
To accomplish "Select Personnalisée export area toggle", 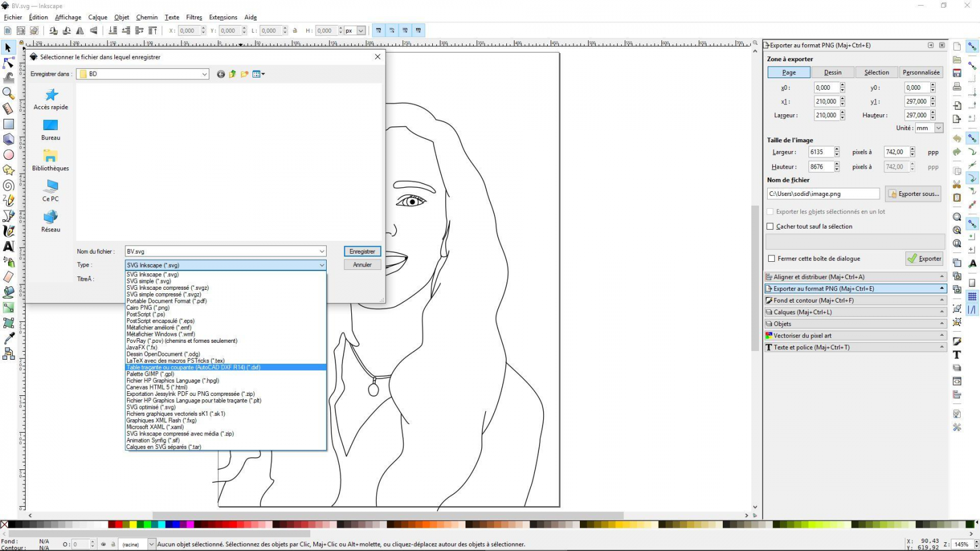I will (x=921, y=72).
